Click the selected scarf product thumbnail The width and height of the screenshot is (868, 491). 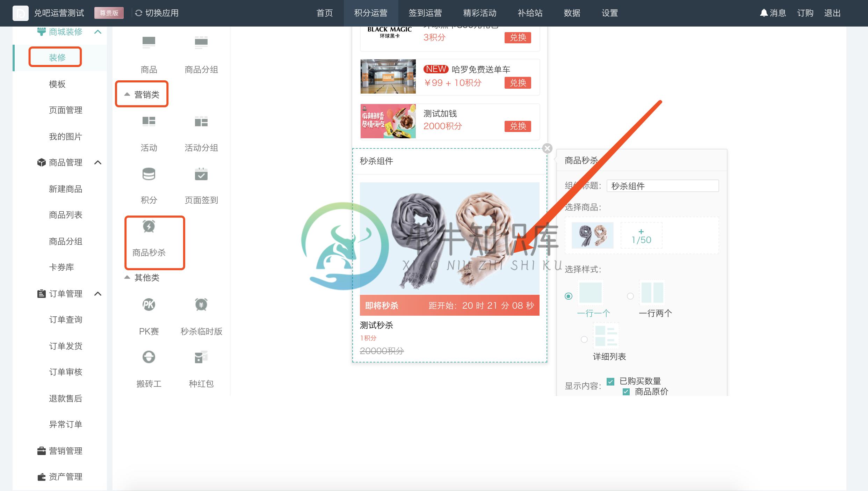tap(593, 236)
